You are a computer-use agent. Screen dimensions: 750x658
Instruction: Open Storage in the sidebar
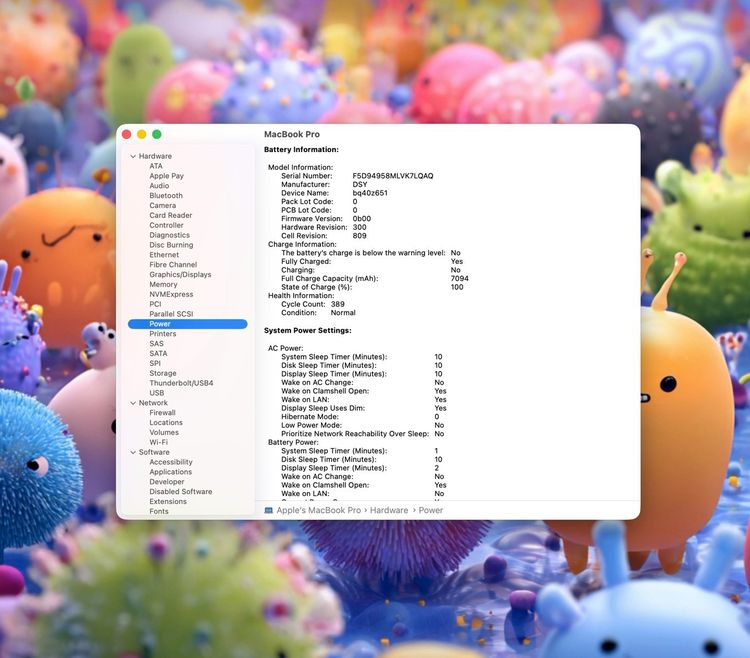coord(163,373)
